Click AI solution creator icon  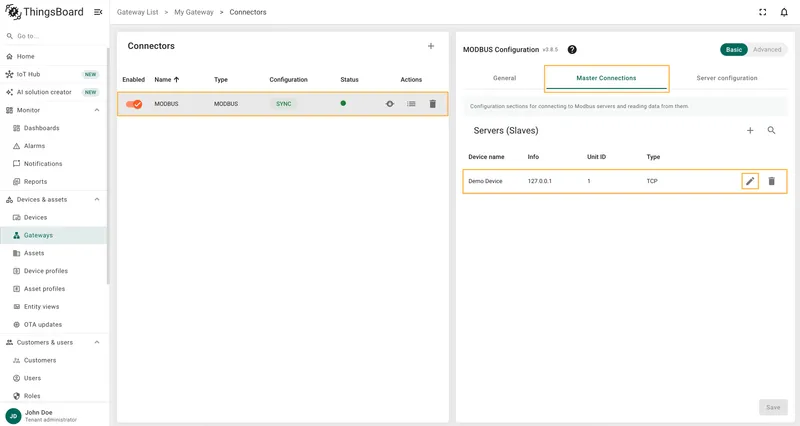(x=9, y=92)
